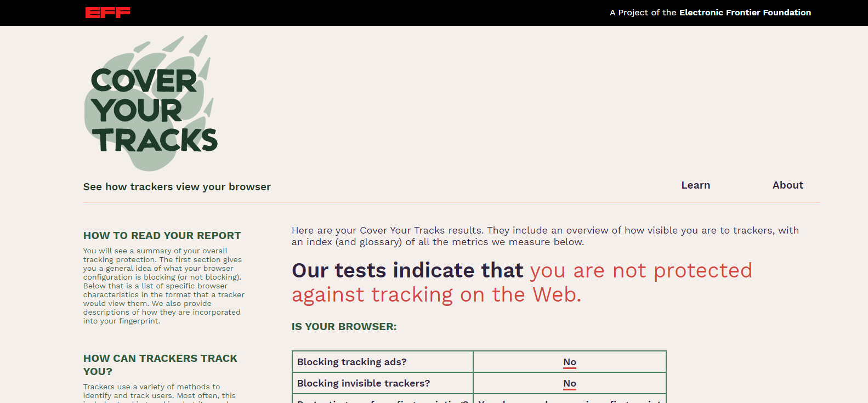Click 'You will see a summary' sidebar paragraph
Image resolution: width=868 pixels, height=403 pixels.
point(164,286)
